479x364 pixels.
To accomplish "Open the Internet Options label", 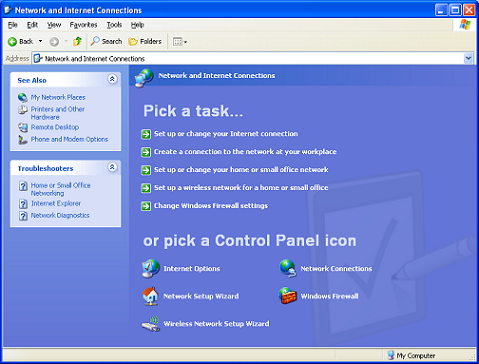I will [192, 269].
